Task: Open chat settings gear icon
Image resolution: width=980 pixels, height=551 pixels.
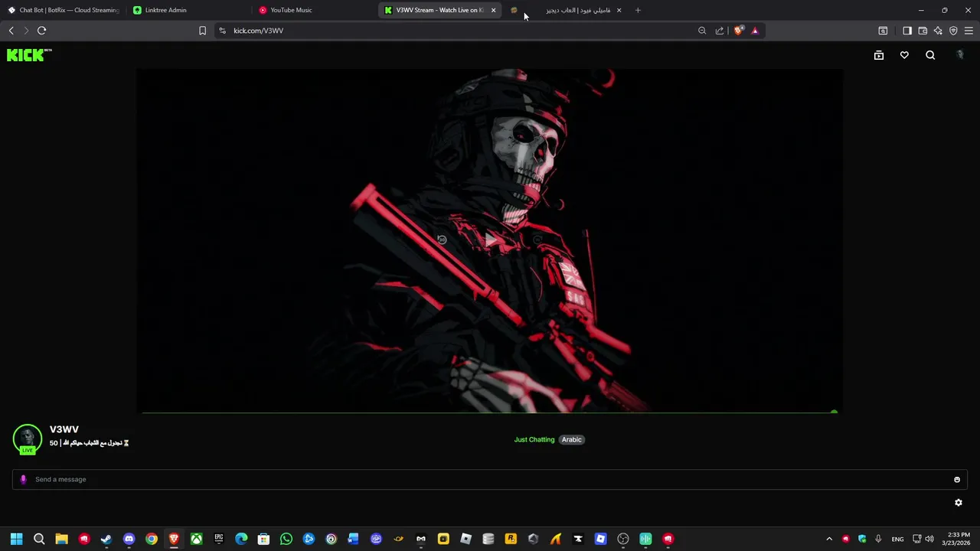Action: point(958,503)
